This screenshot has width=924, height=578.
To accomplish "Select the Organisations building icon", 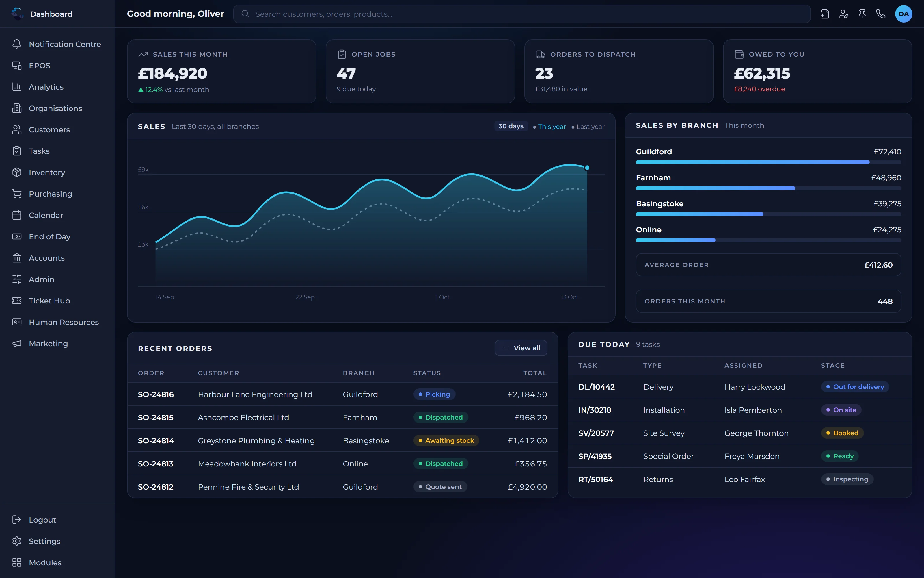I will point(17,108).
